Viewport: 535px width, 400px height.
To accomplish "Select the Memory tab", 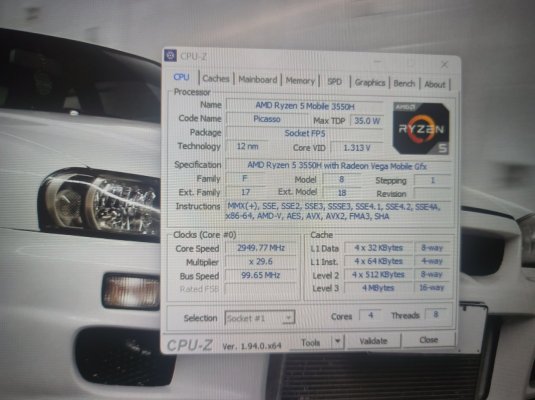I will pos(300,81).
